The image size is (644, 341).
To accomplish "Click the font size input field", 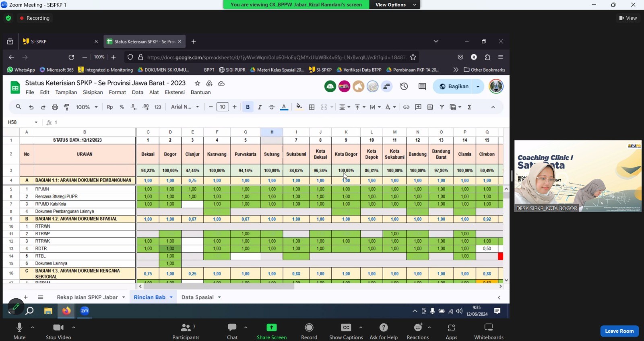I will coord(223,107).
